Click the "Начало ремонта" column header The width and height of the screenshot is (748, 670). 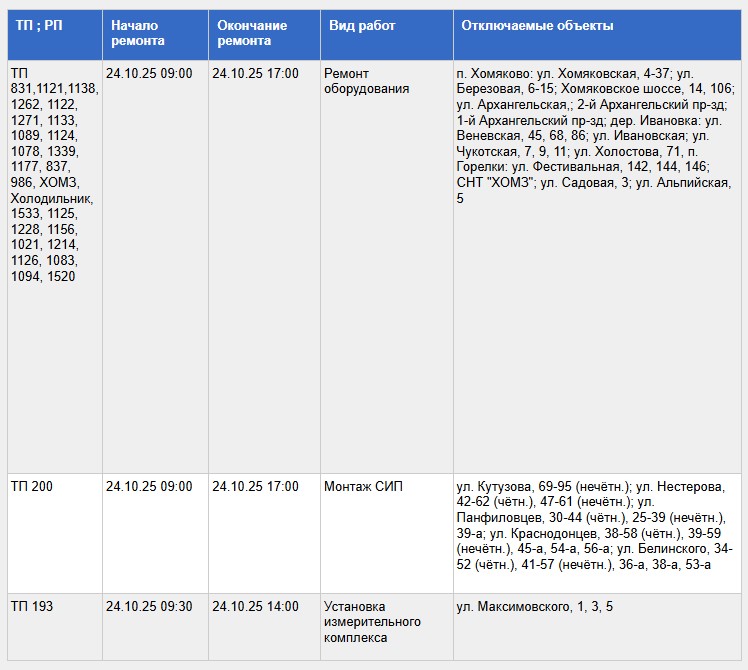pos(138,33)
